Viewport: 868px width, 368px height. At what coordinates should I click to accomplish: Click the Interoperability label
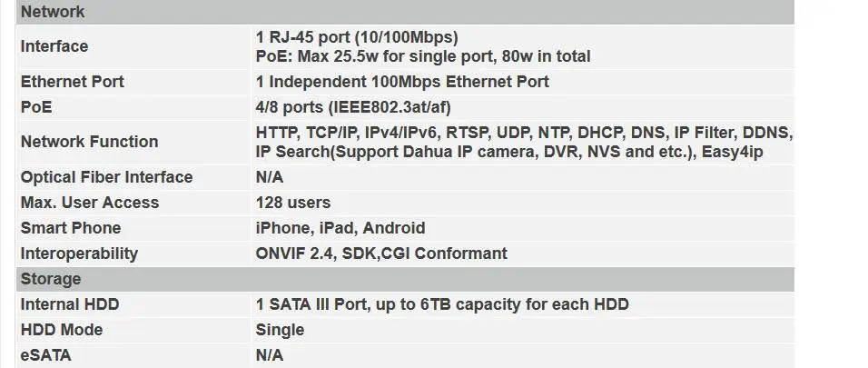(79, 254)
